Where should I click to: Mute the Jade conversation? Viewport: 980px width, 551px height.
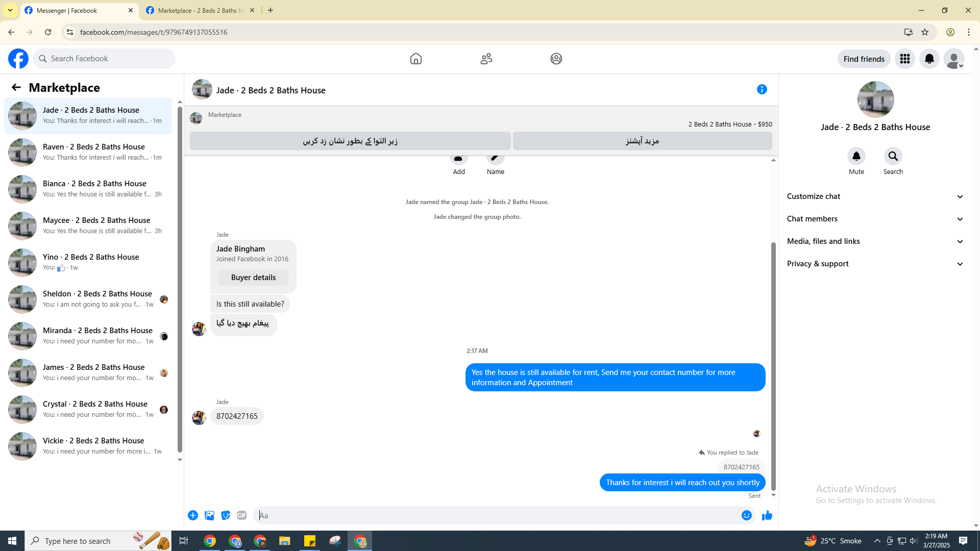pos(856,156)
